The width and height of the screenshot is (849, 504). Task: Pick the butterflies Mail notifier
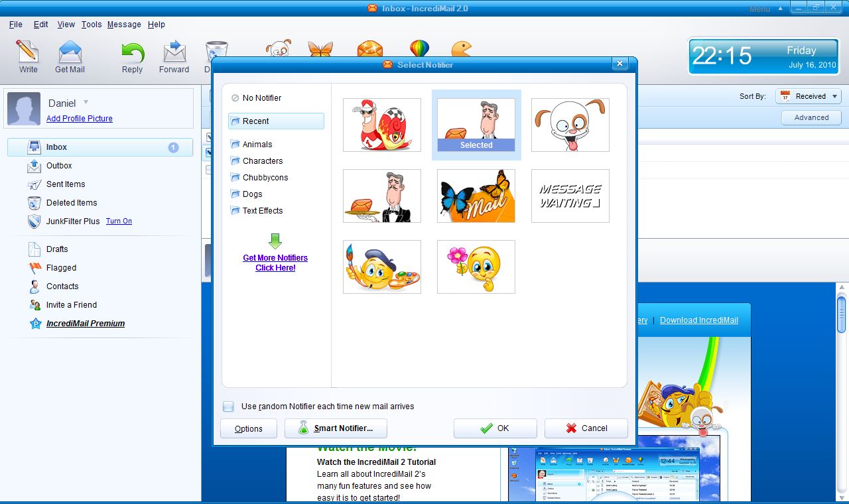[476, 196]
